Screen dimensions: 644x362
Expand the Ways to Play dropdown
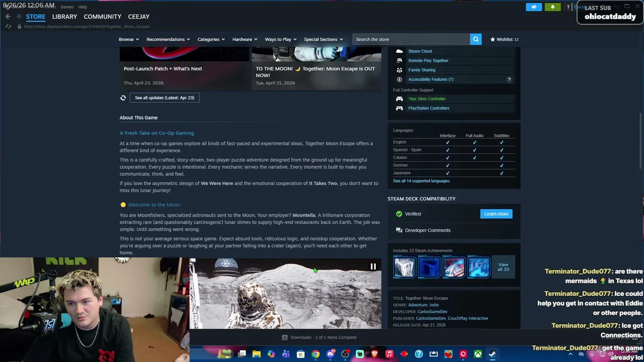[x=281, y=39]
